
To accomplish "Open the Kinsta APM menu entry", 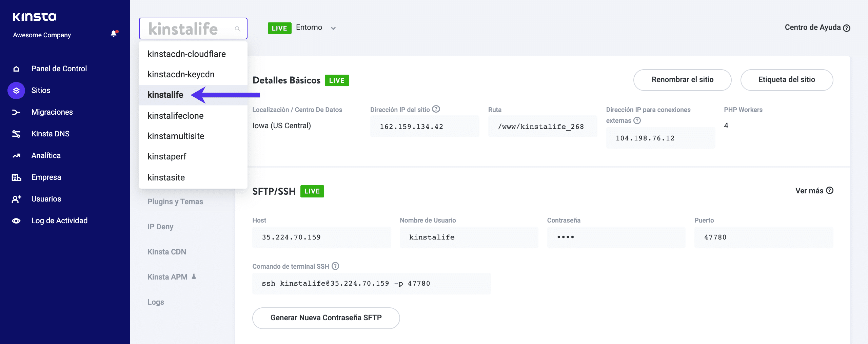I will [167, 276].
